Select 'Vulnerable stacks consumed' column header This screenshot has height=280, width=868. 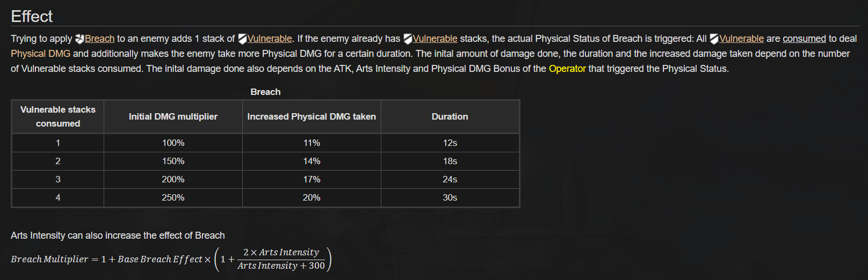click(58, 116)
